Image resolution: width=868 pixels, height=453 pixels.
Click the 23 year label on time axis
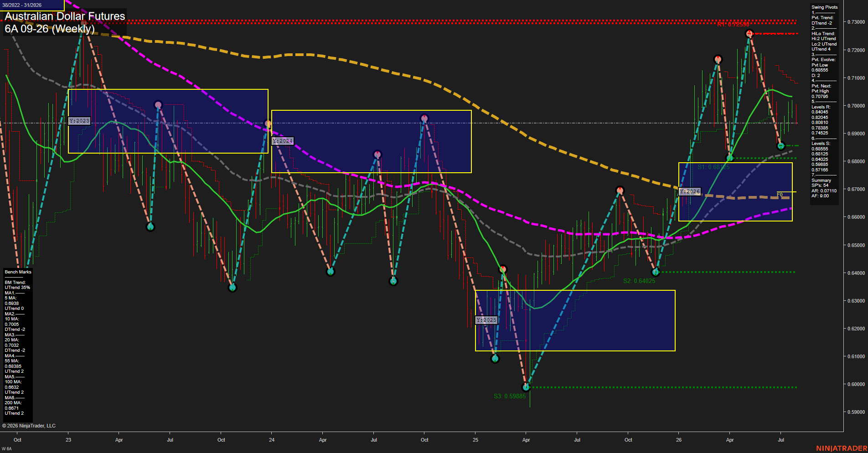68,440
